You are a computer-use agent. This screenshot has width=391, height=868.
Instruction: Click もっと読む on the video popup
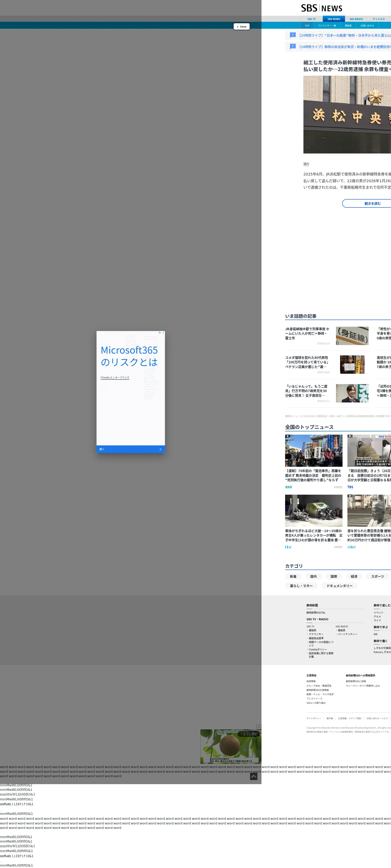249,734
